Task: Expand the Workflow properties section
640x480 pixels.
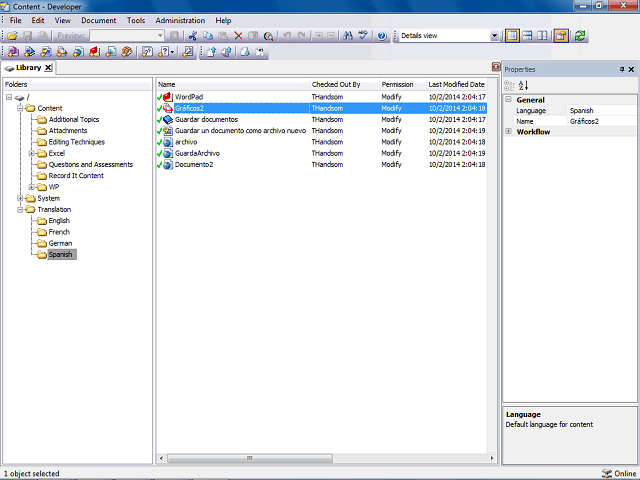Action: [x=509, y=131]
